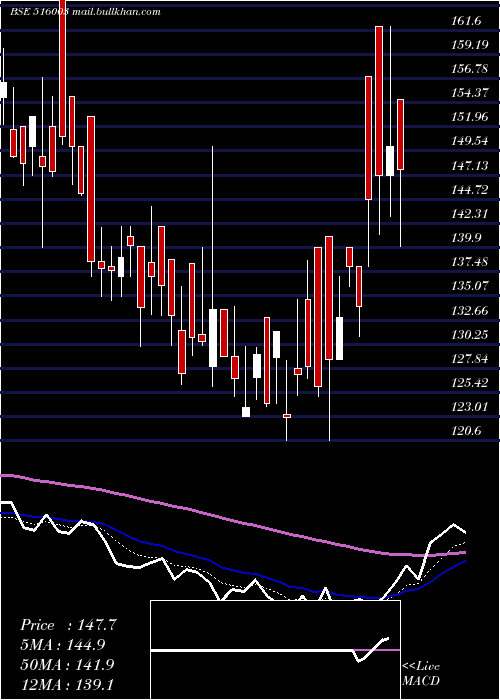Click the Price : 147.7 readout
Screen dimensions: 500x700
(68, 625)
